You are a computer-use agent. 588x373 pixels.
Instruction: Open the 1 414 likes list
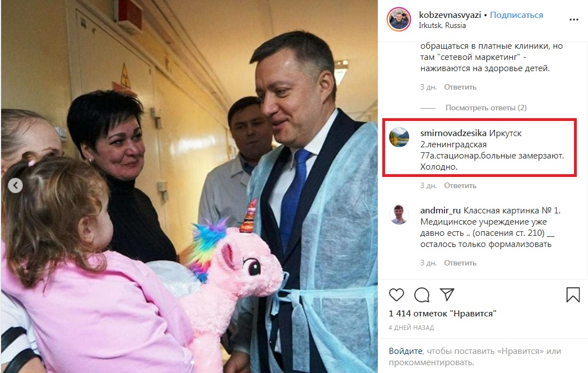(x=442, y=314)
